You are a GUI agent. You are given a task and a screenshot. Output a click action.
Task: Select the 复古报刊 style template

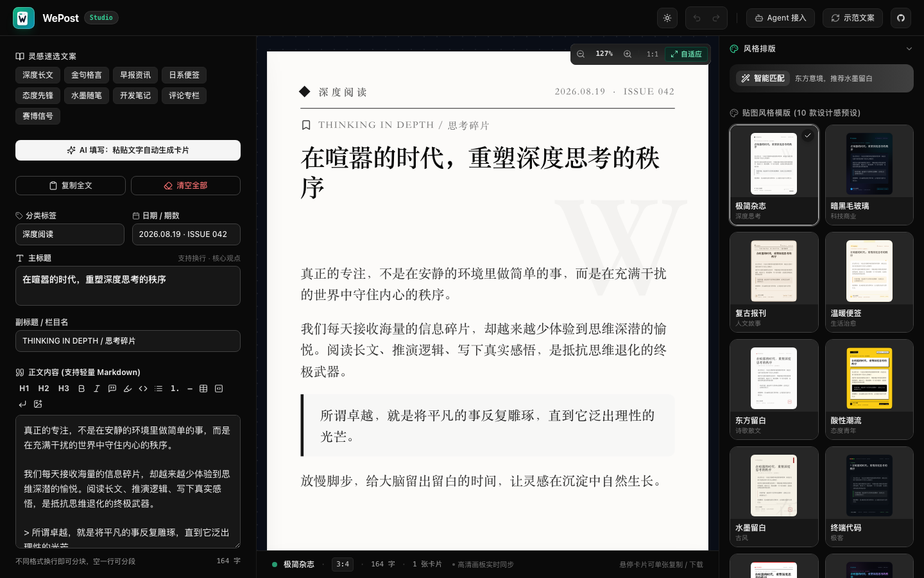[x=774, y=282]
